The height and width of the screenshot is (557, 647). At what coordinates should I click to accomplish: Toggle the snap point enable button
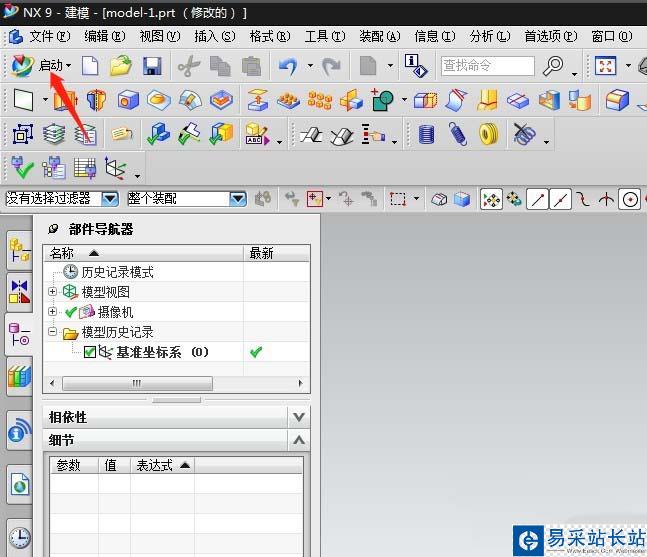point(491,199)
